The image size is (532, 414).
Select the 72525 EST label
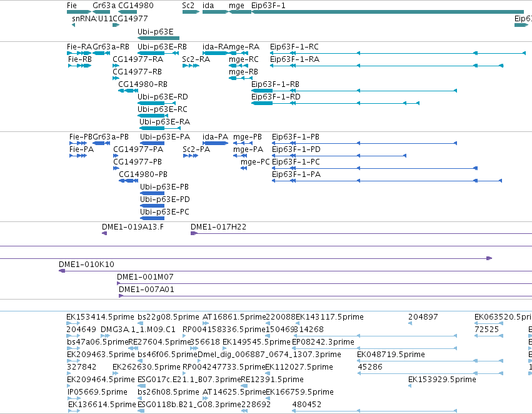486,330
